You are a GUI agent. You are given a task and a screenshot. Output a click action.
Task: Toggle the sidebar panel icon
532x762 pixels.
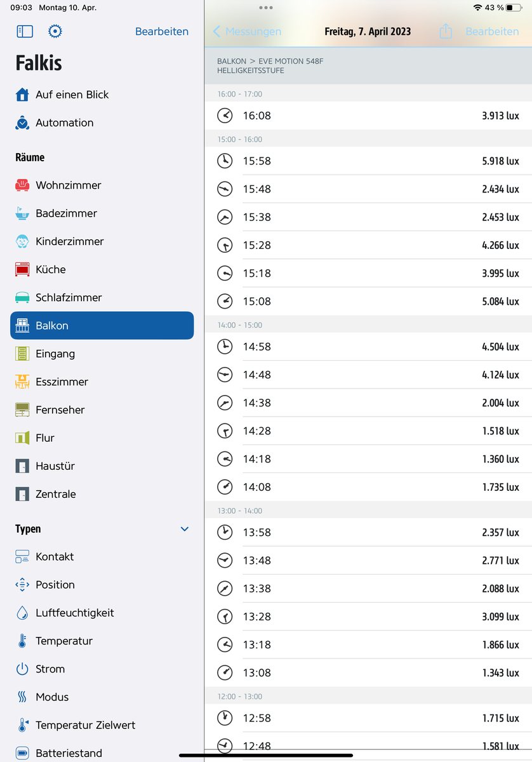click(x=24, y=31)
